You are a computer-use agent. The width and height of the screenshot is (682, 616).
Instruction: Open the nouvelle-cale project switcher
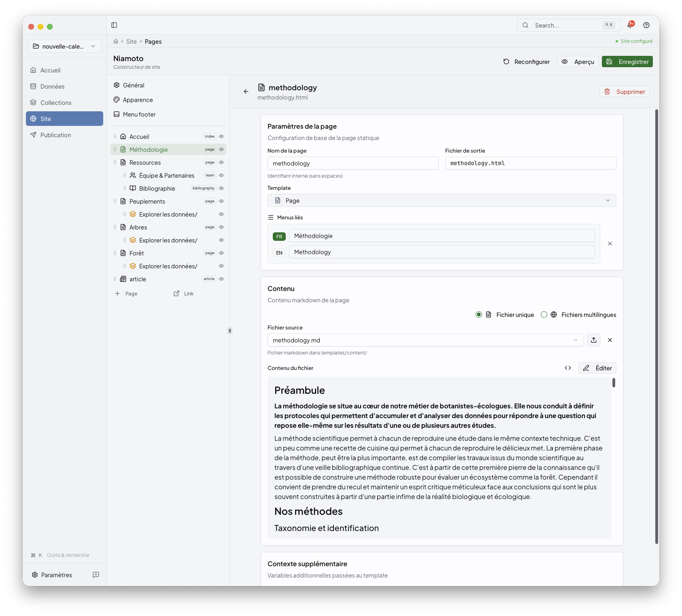tap(64, 46)
